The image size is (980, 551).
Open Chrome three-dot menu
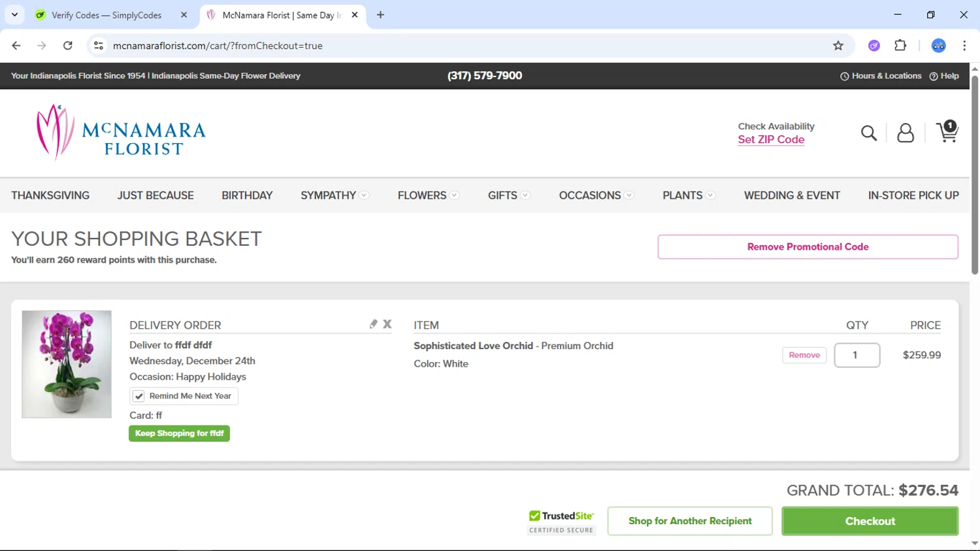pos(964,46)
